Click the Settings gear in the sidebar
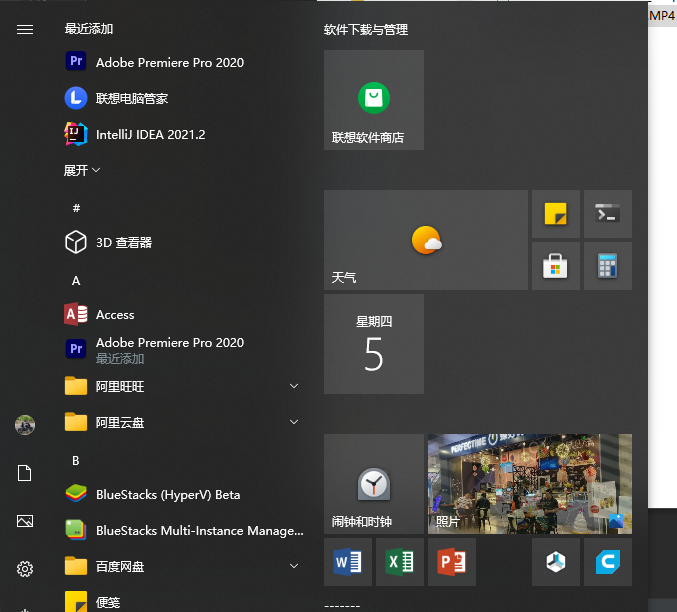677x612 pixels. [x=25, y=569]
